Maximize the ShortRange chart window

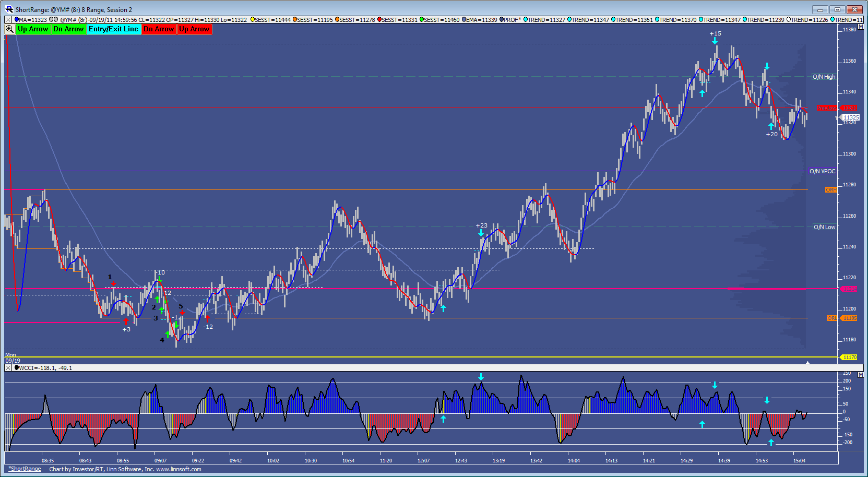837,9
